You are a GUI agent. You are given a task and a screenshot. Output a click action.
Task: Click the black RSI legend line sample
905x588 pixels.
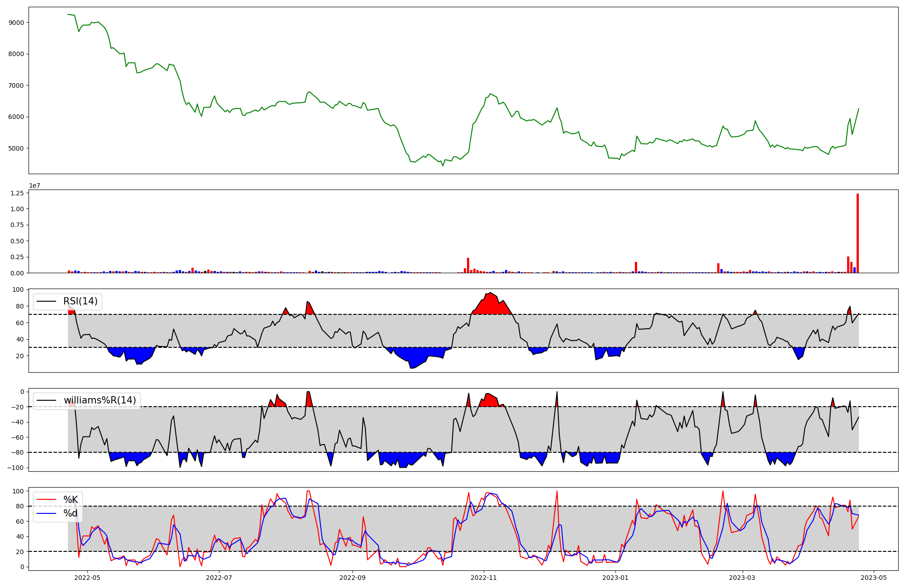click(46, 301)
